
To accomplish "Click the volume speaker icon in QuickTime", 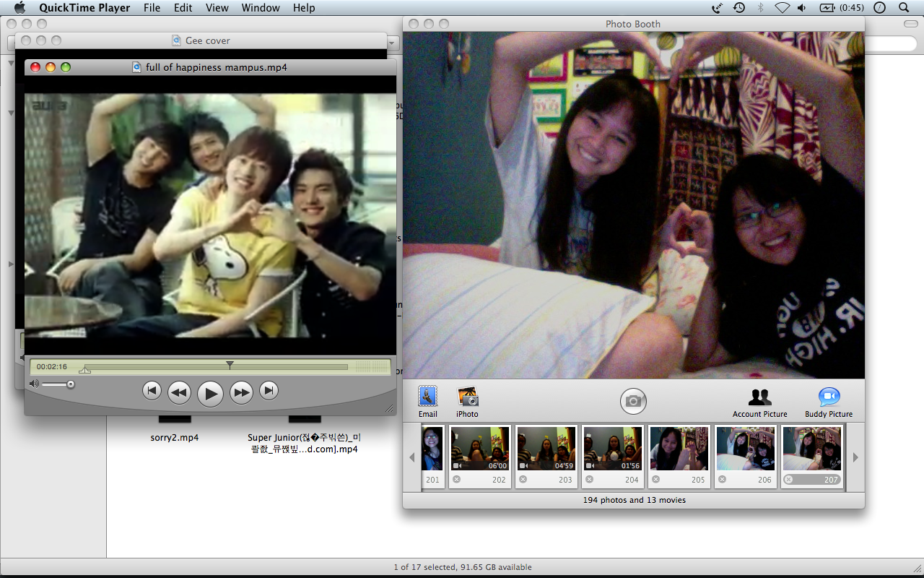I will [34, 384].
